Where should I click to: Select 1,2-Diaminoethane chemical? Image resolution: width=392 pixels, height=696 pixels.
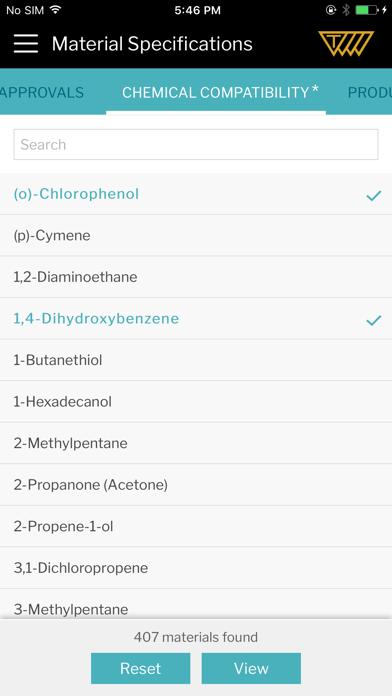(x=196, y=277)
